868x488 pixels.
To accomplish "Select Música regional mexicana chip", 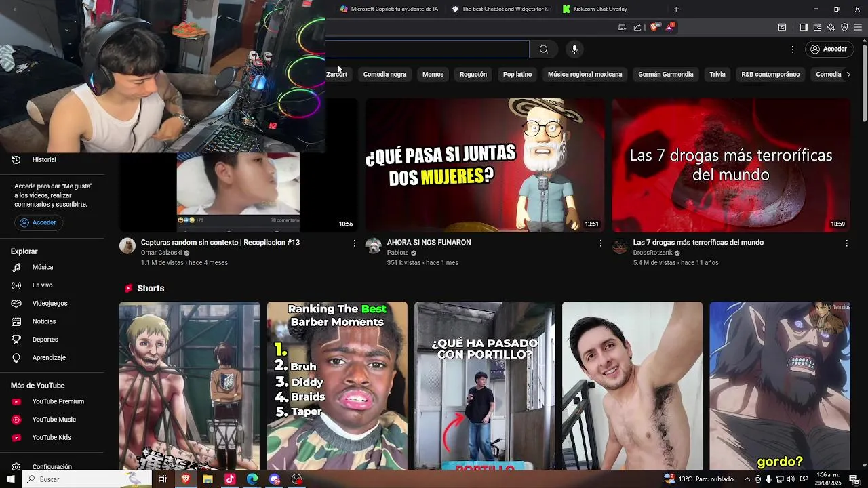I will click(585, 75).
